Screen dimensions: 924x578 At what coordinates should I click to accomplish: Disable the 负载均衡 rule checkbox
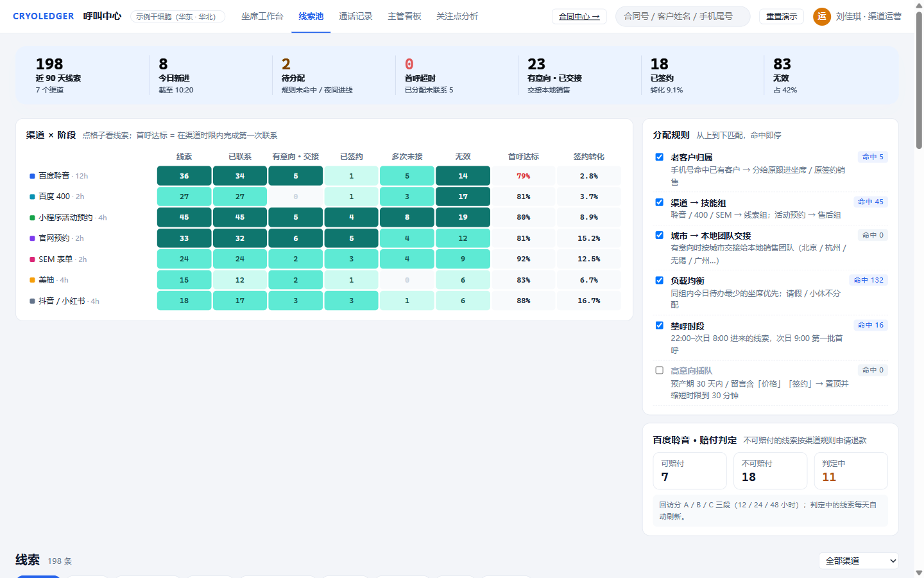[659, 281]
